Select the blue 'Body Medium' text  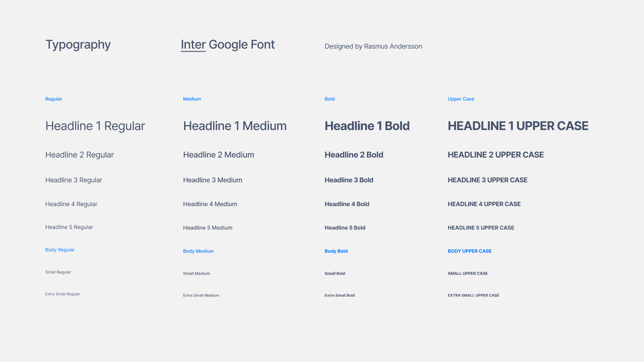199,251
